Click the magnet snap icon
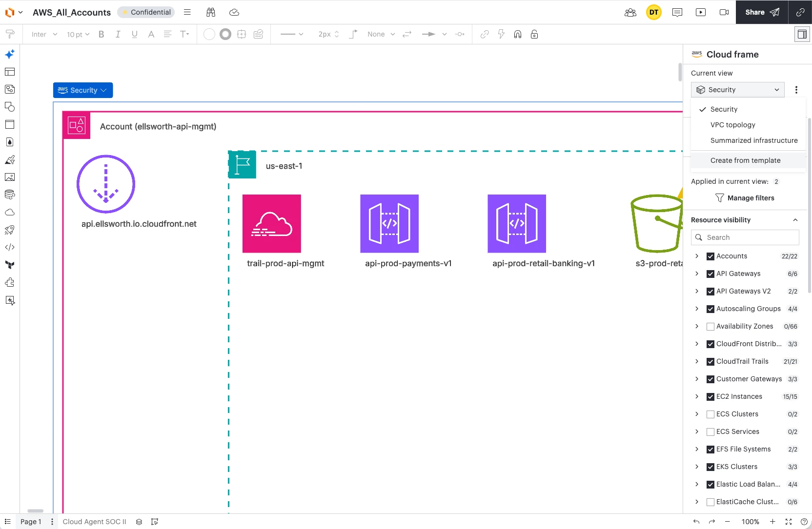The width and height of the screenshot is (812, 529). [518, 34]
